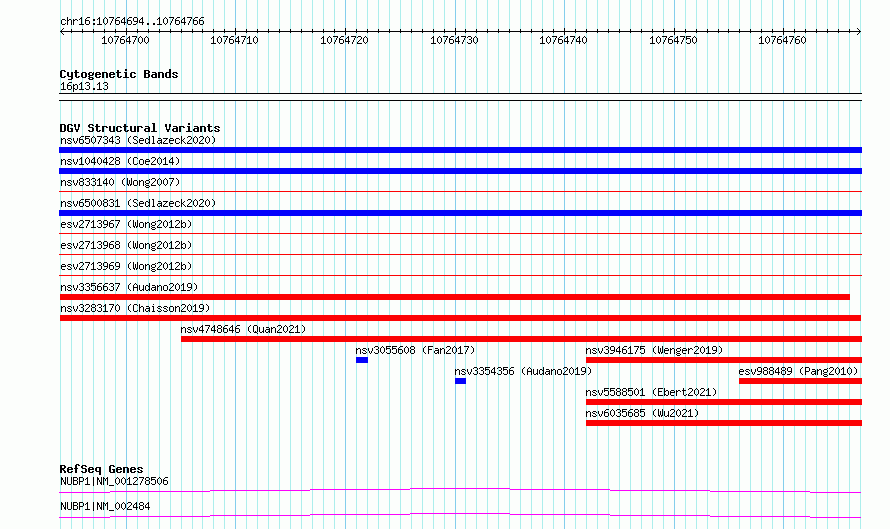Image resolution: width=890 pixels, height=529 pixels.
Task: Open variant label nsv4748646 (Quan2021)
Action: click(x=243, y=329)
